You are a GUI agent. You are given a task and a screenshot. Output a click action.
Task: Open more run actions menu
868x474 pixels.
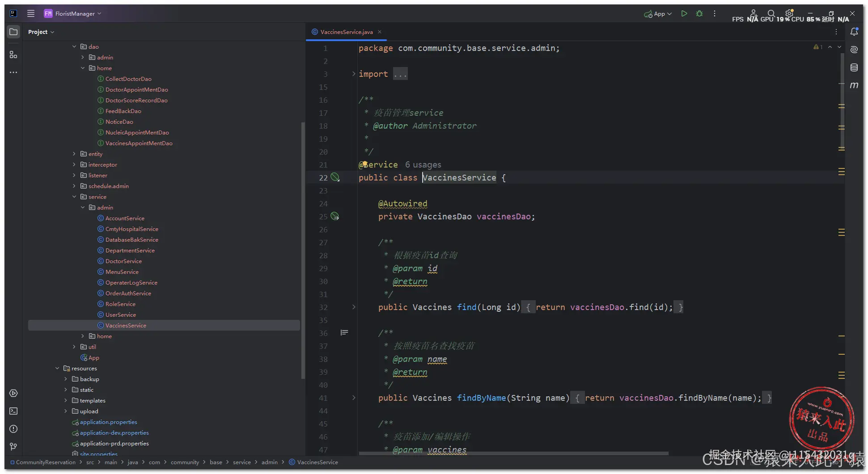click(x=715, y=14)
